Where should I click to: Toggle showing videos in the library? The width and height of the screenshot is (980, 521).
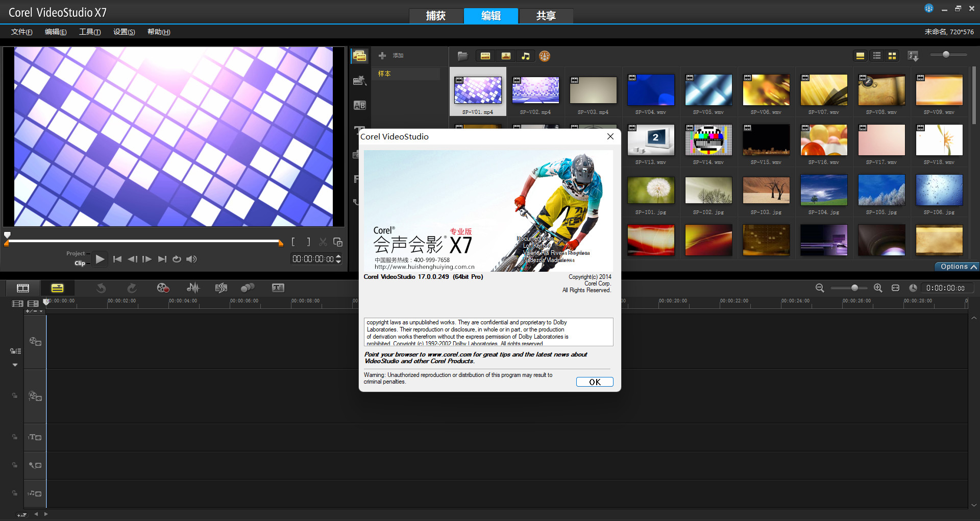click(x=485, y=56)
